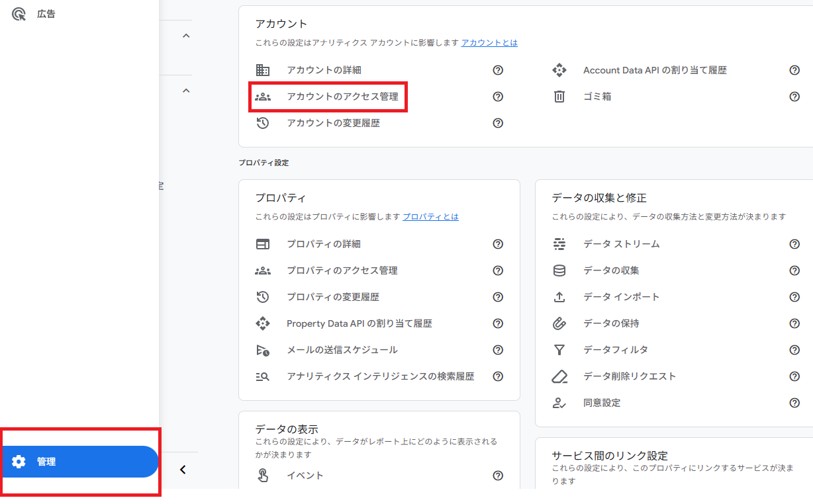Click the search-list icon for インテリジェンスの検索履歴
Viewport: 813px width, 504px height.
pos(263,376)
